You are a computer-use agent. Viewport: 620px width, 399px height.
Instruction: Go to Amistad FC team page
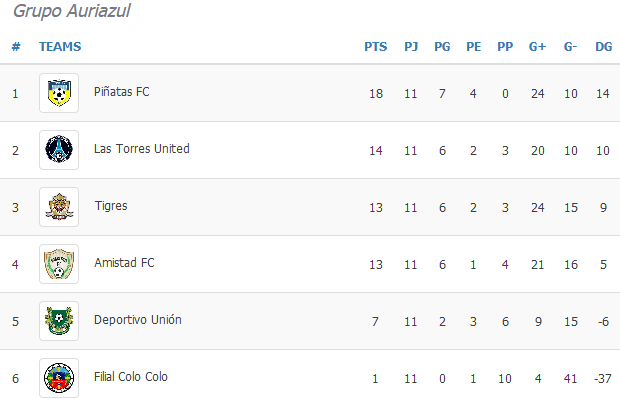124,263
